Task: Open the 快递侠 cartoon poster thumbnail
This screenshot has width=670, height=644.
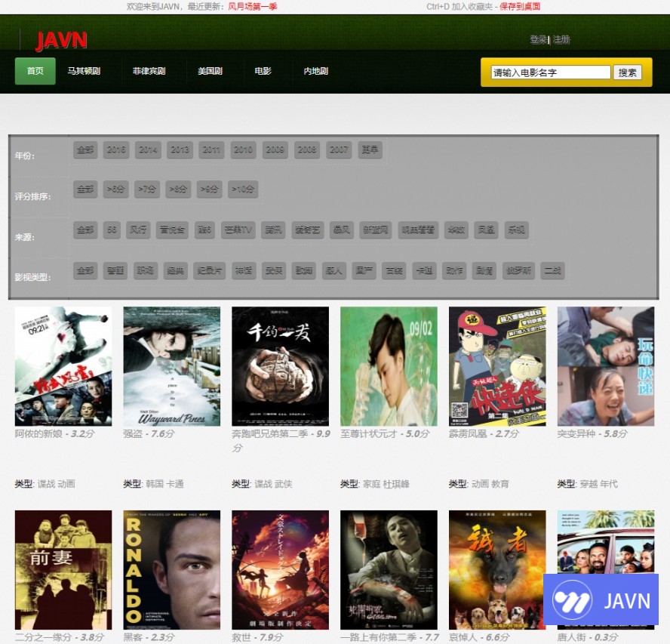Action: [x=497, y=366]
